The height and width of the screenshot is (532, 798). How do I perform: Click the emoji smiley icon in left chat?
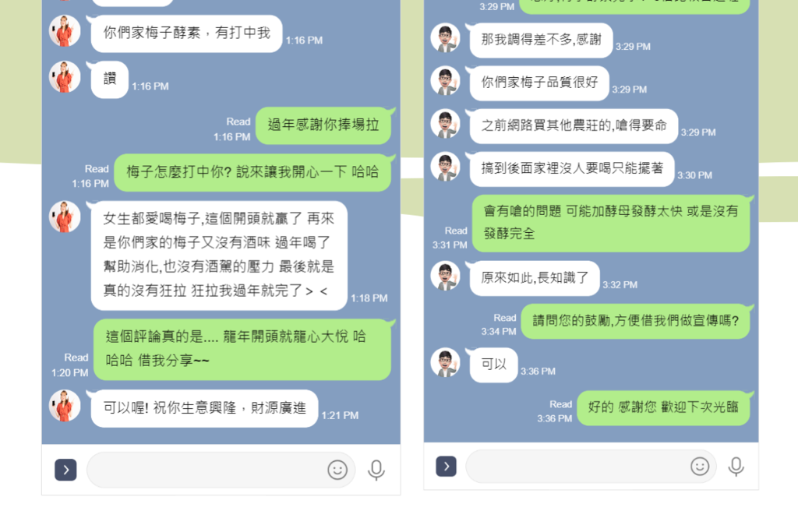pyautogui.click(x=337, y=470)
